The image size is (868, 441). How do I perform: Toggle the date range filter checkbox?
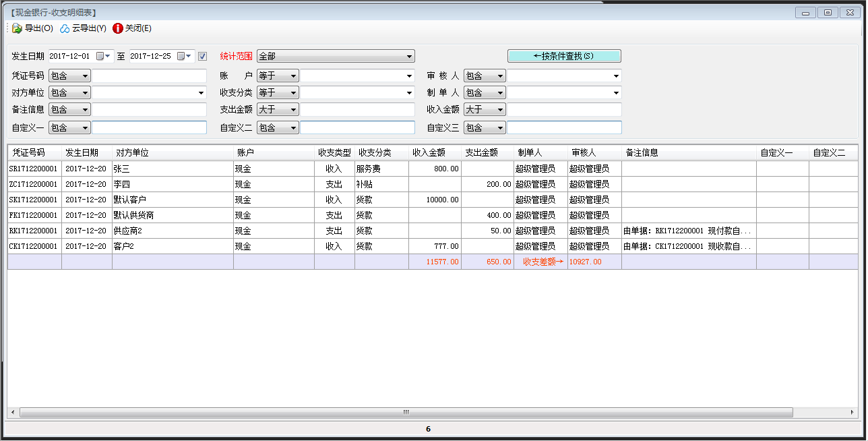point(202,57)
